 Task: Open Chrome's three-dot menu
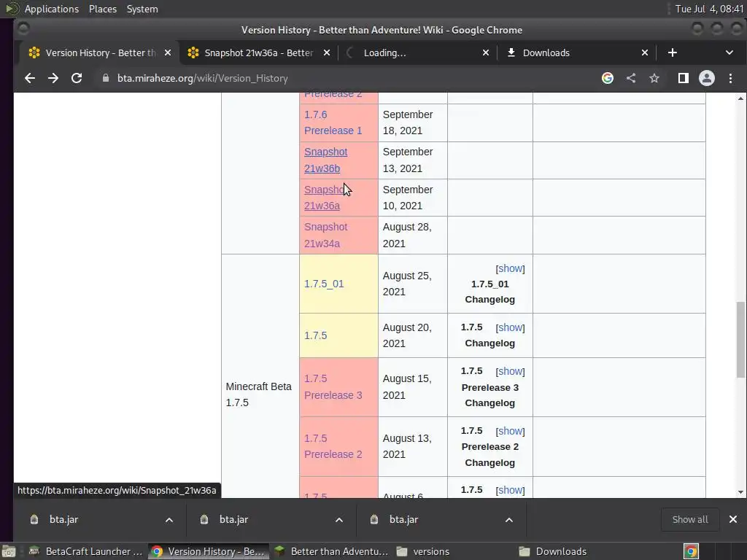pos(730,78)
